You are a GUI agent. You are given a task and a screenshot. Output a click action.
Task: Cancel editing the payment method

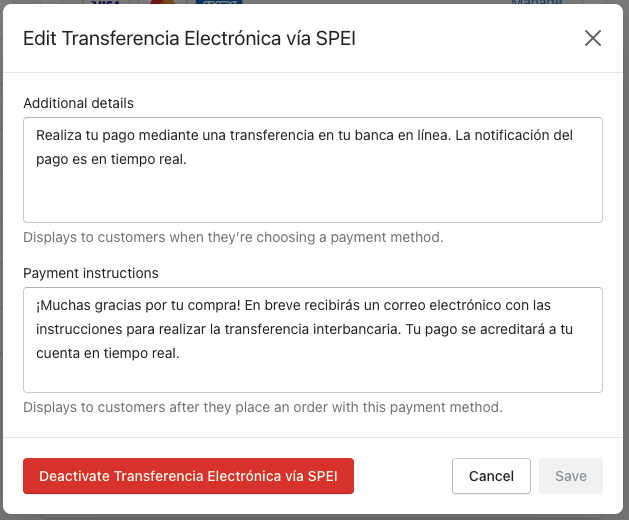(x=491, y=476)
